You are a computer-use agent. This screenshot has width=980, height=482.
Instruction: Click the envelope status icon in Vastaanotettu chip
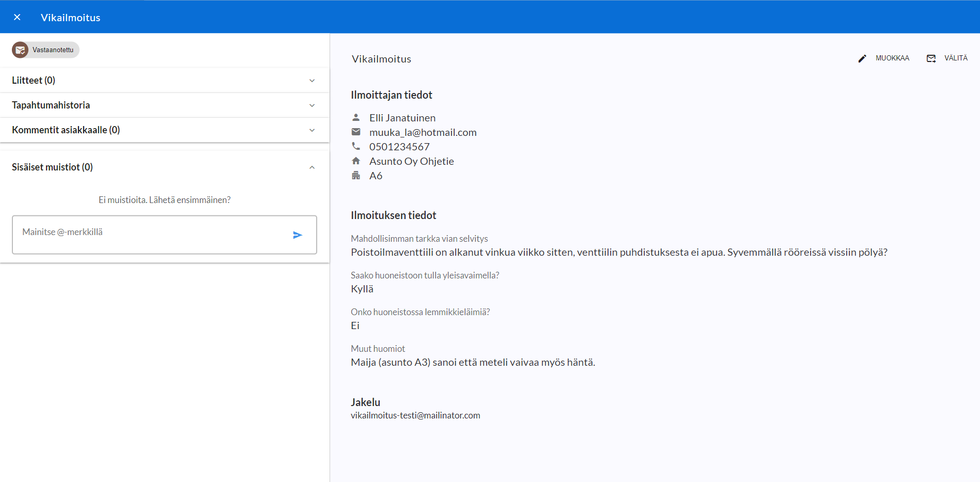20,50
